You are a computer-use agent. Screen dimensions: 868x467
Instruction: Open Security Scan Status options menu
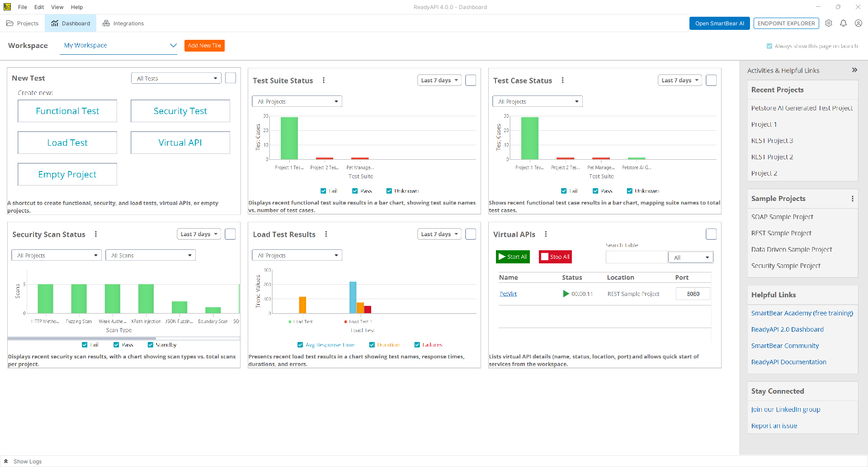[x=96, y=234]
